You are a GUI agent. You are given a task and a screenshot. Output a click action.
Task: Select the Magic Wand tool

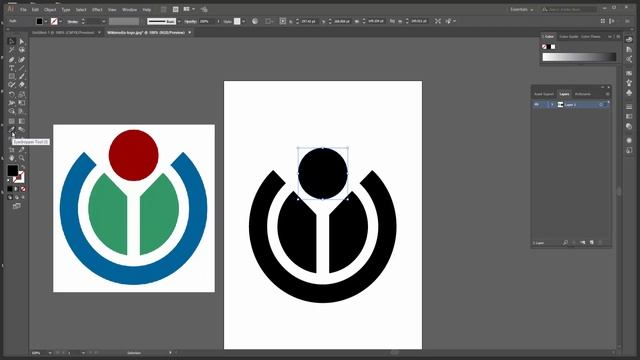click(11, 50)
